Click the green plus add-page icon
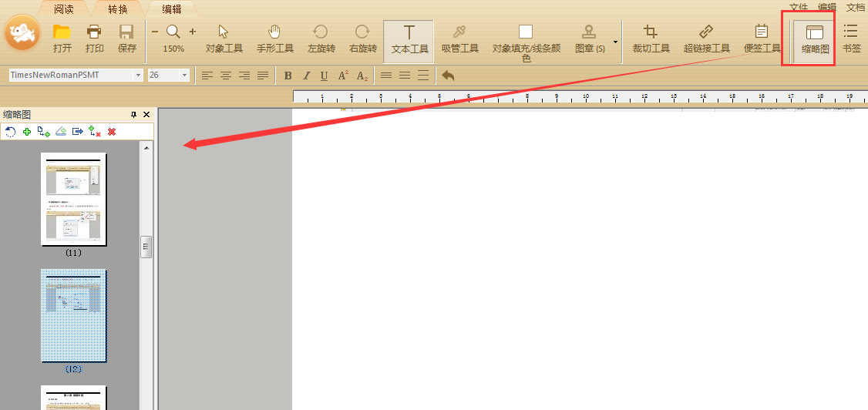Screen dimensions: 868x410 (26, 132)
